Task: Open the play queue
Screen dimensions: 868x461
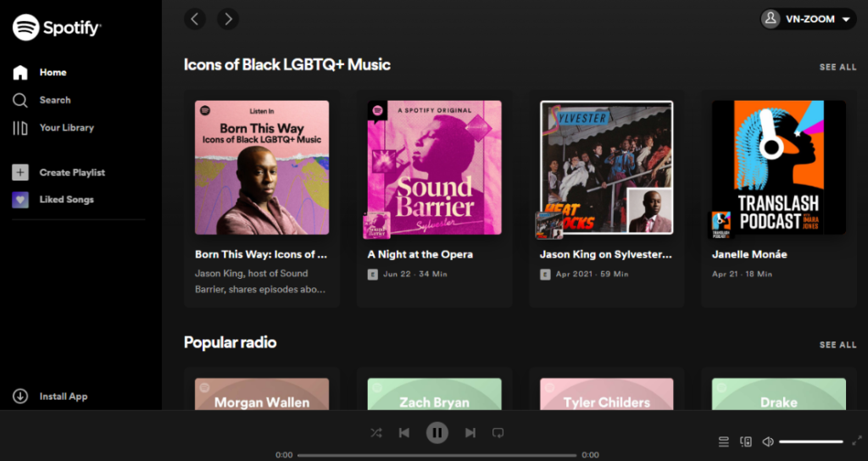Action: [x=724, y=442]
